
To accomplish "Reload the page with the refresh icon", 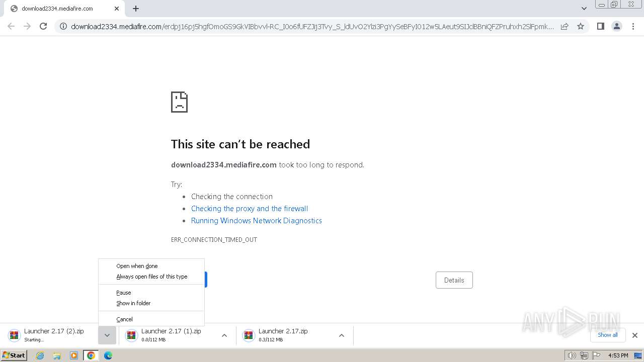I will coord(43,26).
